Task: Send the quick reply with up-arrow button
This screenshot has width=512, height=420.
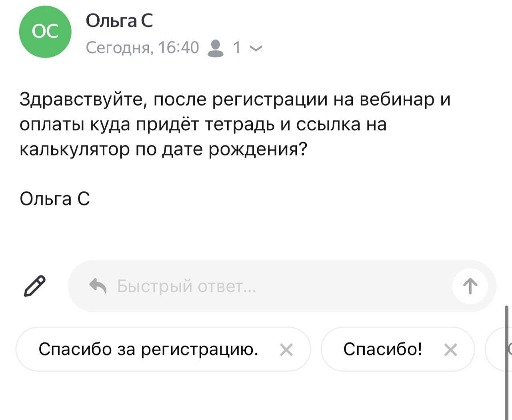Action: pyautogui.click(x=470, y=286)
